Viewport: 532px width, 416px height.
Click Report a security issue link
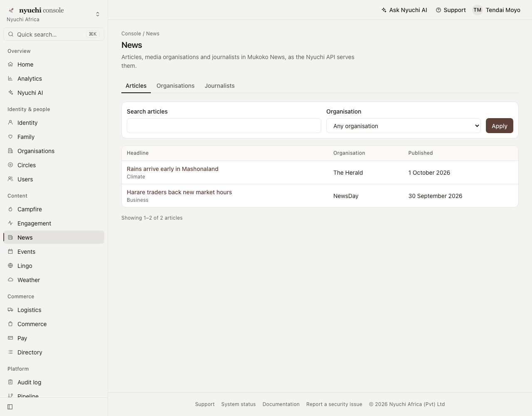coord(334,404)
